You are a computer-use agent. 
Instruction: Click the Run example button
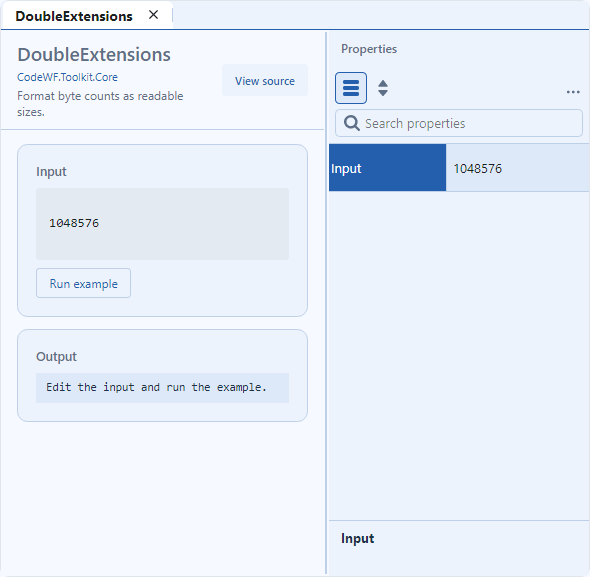coord(84,283)
